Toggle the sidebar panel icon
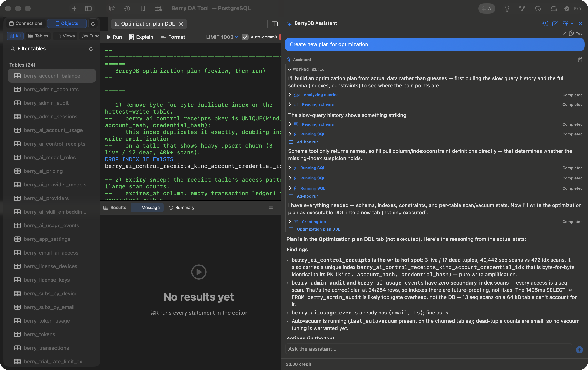Image resolution: width=588 pixels, height=370 pixels. (88, 9)
